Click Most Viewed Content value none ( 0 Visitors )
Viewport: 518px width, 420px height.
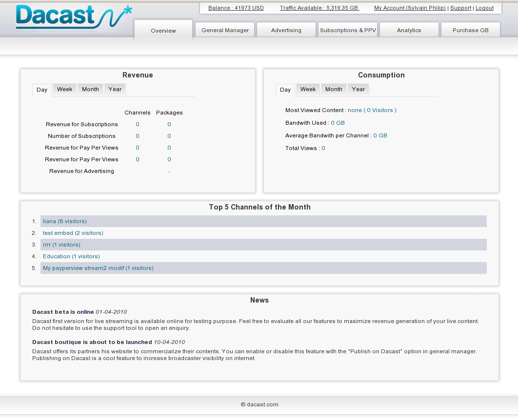pos(372,110)
